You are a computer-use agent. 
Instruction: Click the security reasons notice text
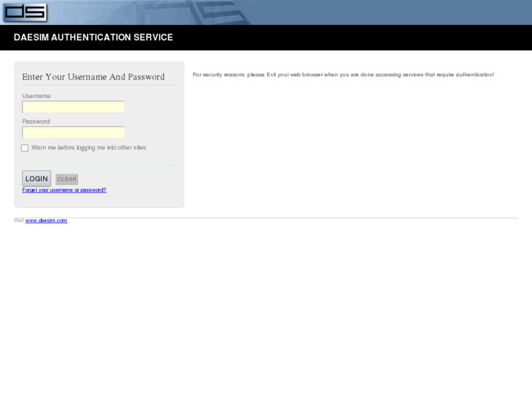(x=343, y=75)
